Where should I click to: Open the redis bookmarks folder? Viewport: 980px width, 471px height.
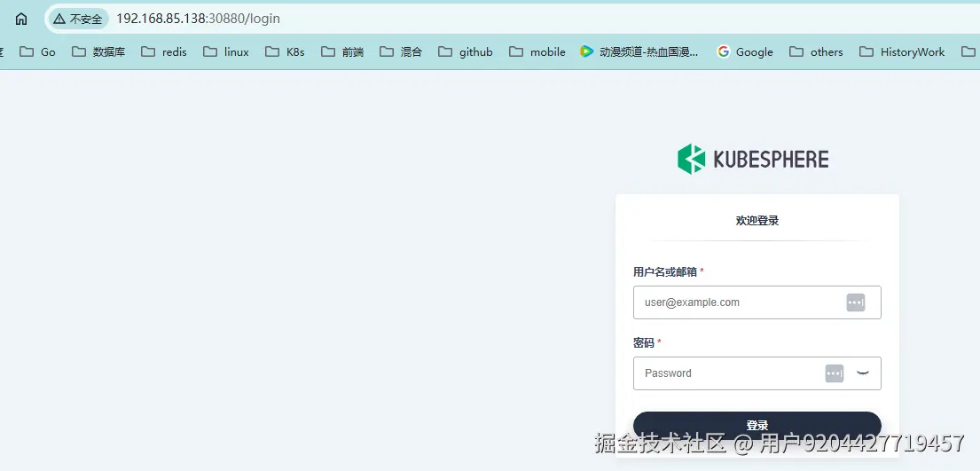pyautogui.click(x=164, y=52)
